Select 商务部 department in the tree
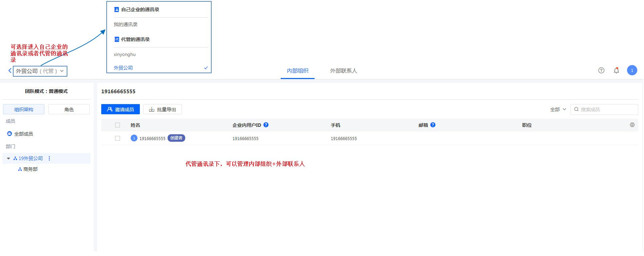The width and height of the screenshot is (644, 256). [x=30, y=169]
